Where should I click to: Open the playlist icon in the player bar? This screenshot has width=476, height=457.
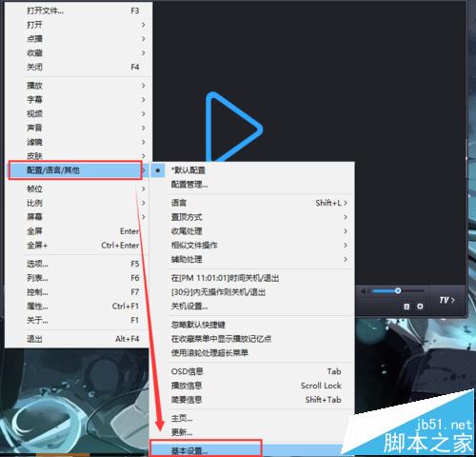[x=407, y=307]
